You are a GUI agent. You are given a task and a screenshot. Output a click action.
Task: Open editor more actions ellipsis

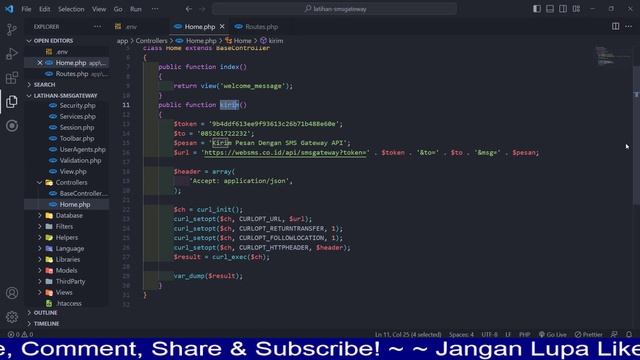coord(628,27)
